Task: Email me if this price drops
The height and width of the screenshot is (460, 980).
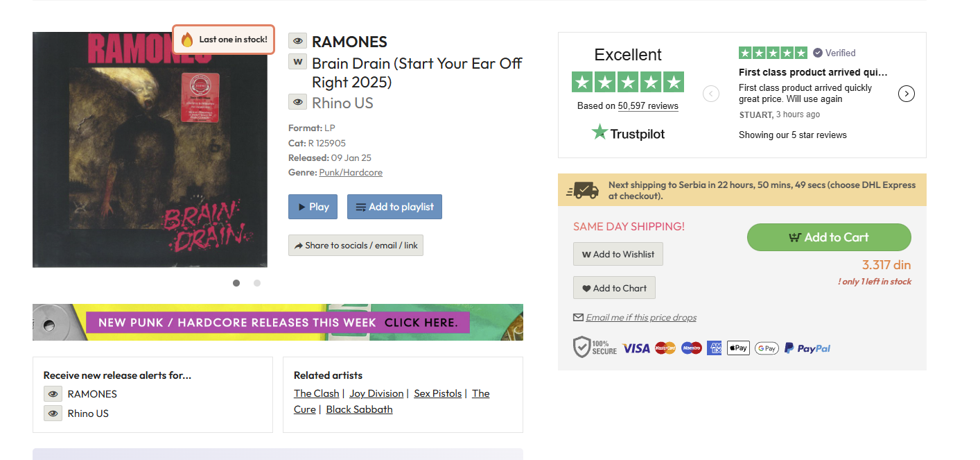Action: (640, 318)
